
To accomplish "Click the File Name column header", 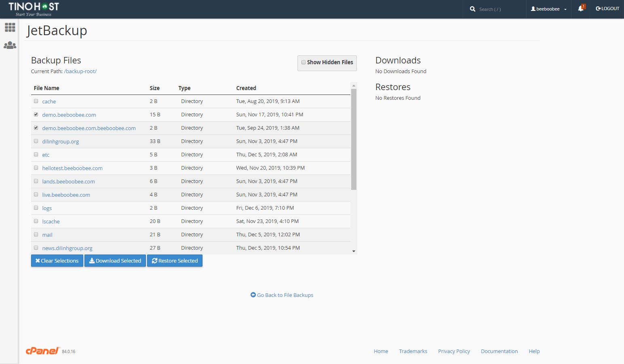I will (x=46, y=88).
